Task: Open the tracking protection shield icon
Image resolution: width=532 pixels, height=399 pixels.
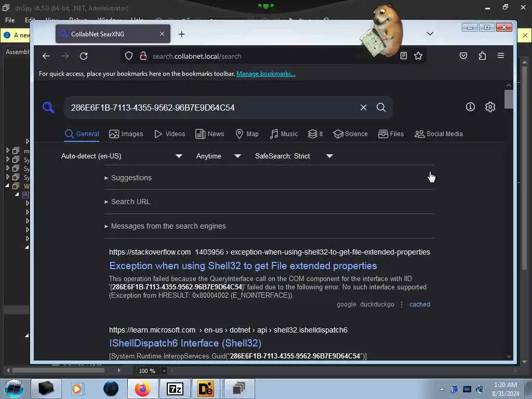Action: (x=129, y=56)
